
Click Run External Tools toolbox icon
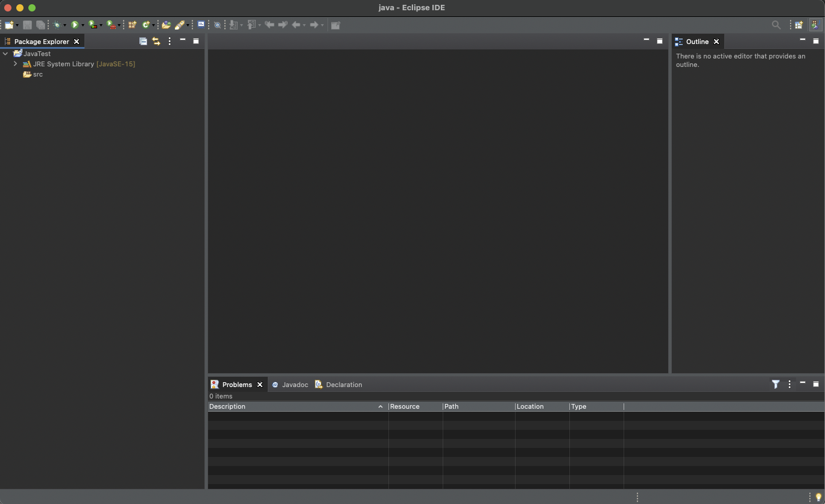111,25
